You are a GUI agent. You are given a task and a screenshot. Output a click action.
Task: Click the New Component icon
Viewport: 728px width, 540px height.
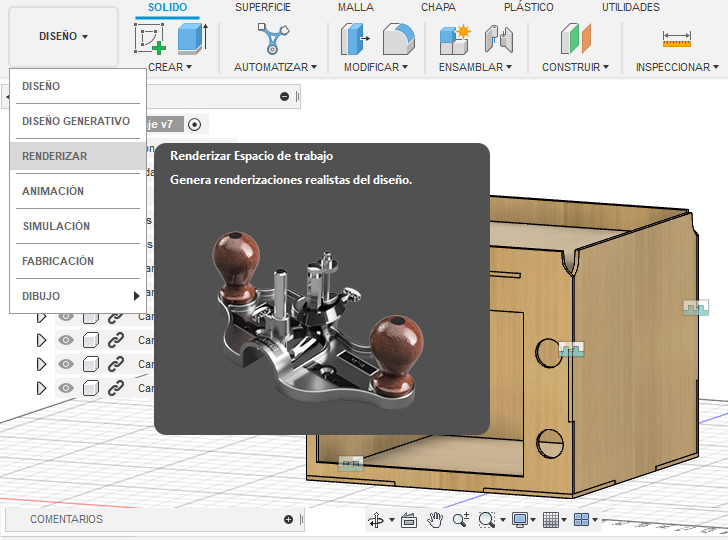(455, 39)
